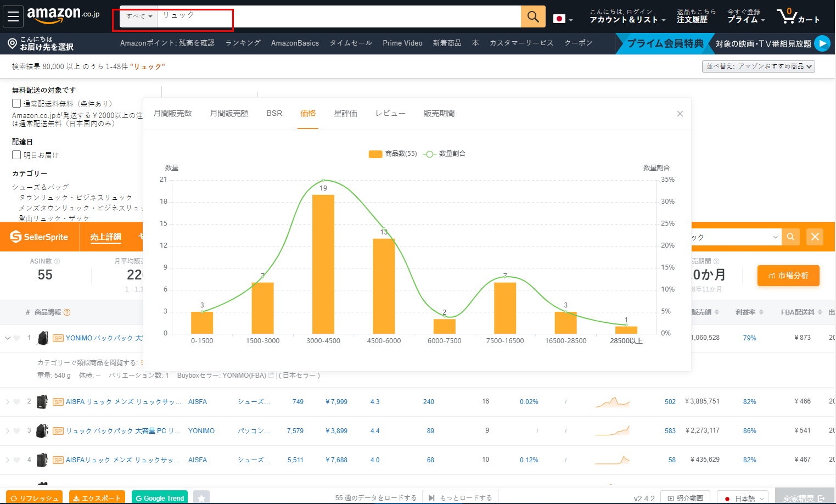This screenshot has width=836, height=504.
Task: Click the help icon beside 商品情報
Action: point(67,312)
